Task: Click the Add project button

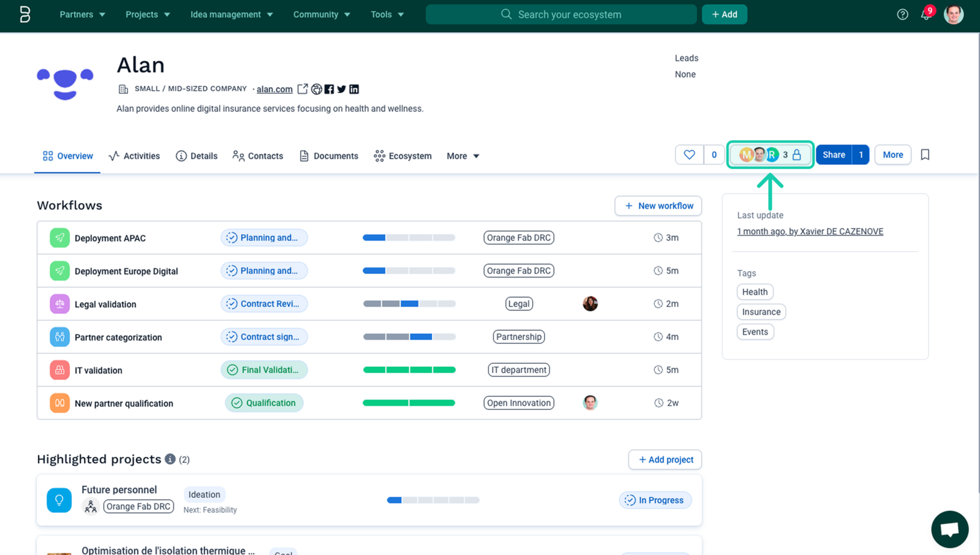Action: pyautogui.click(x=665, y=459)
